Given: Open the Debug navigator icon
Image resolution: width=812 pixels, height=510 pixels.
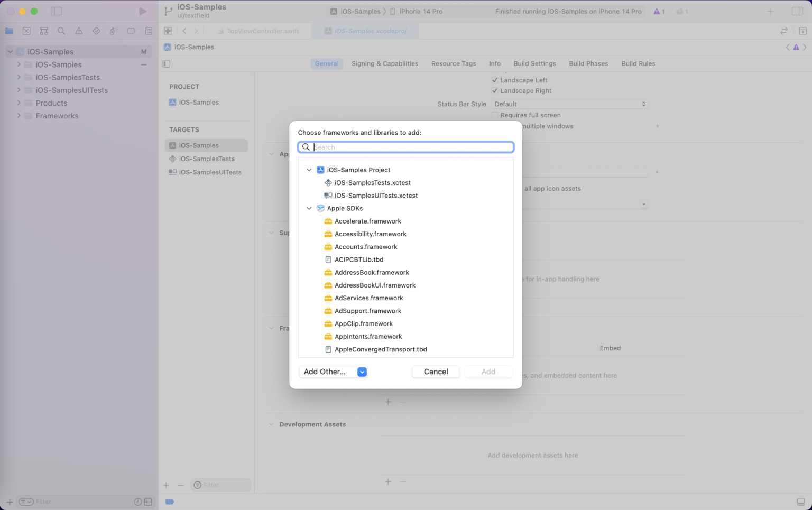Looking at the screenshot, I should pyautogui.click(x=114, y=31).
